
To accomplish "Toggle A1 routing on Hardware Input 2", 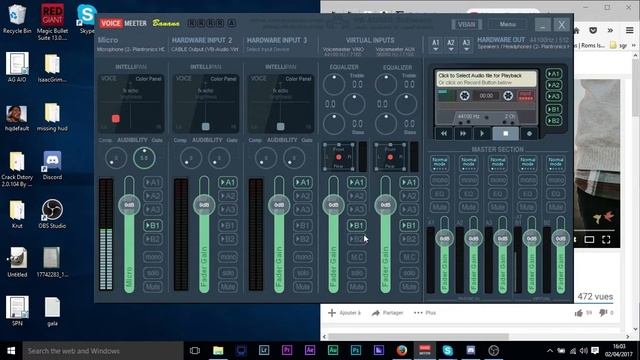I will pyautogui.click(x=228, y=182).
